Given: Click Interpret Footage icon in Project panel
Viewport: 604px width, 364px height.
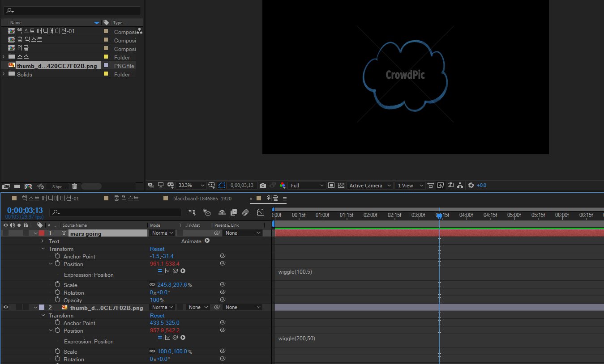Looking at the screenshot, I should click(x=6, y=186).
